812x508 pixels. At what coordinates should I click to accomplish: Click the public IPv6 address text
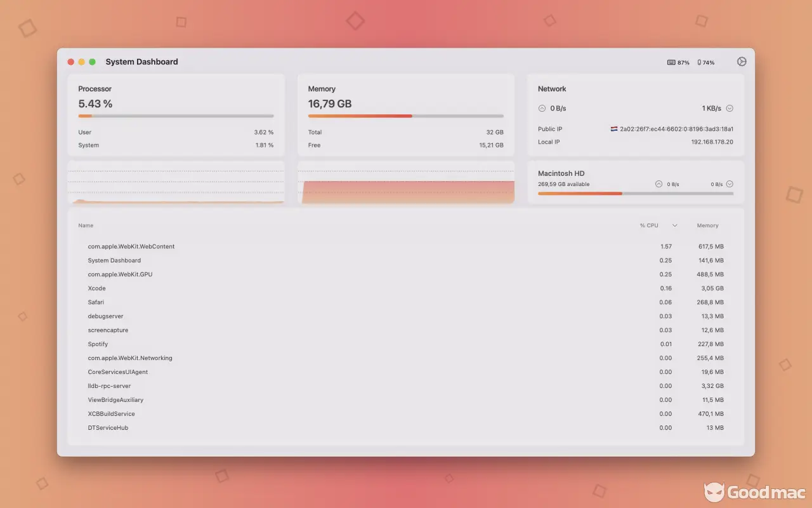coord(676,129)
